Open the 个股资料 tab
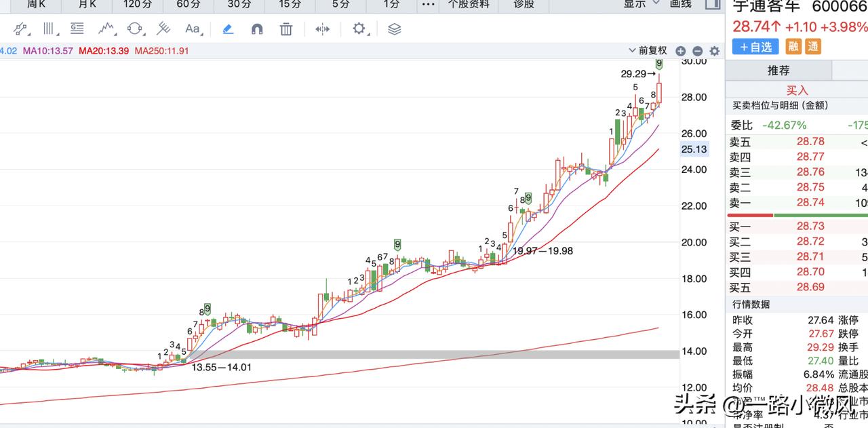The height and width of the screenshot is (428, 868). click(469, 4)
